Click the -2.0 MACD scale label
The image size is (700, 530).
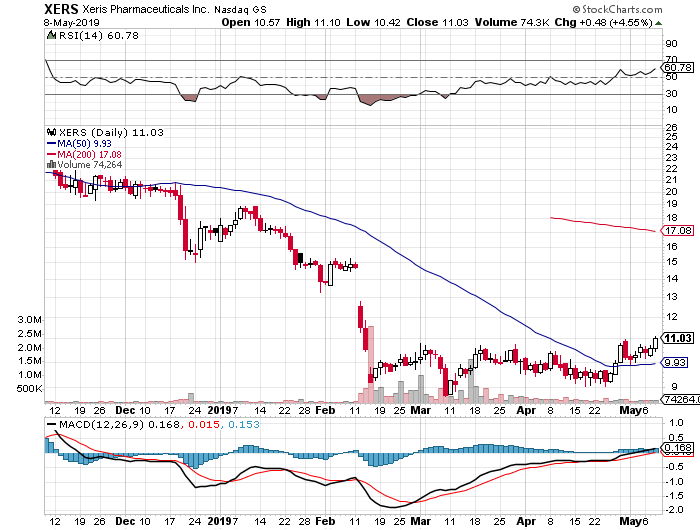coord(674,509)
